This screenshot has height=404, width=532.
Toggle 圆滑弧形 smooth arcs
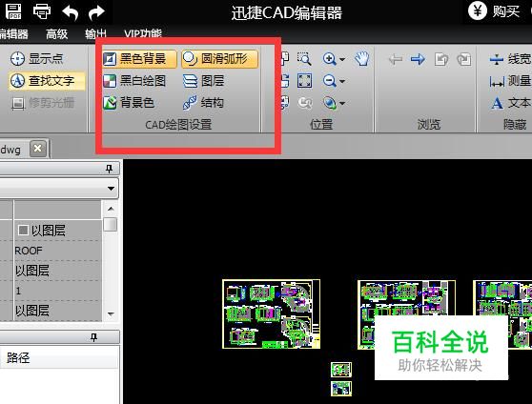(220, 59)
